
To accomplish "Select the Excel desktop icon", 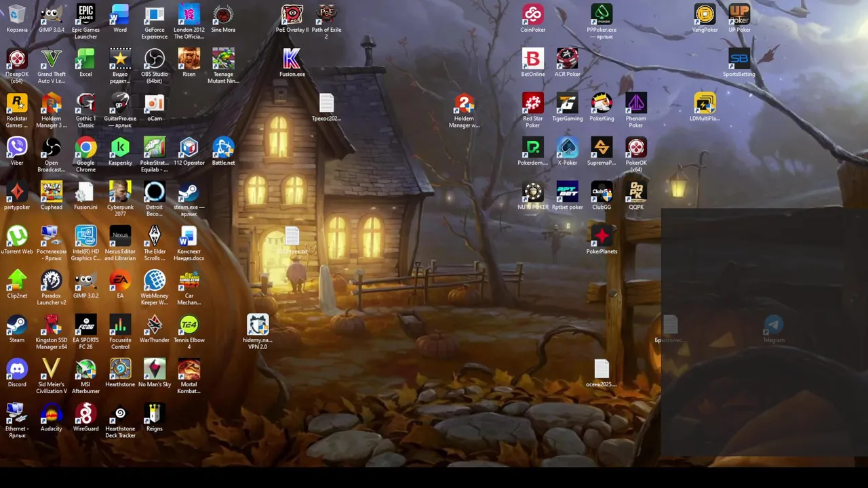I will 85,63.
